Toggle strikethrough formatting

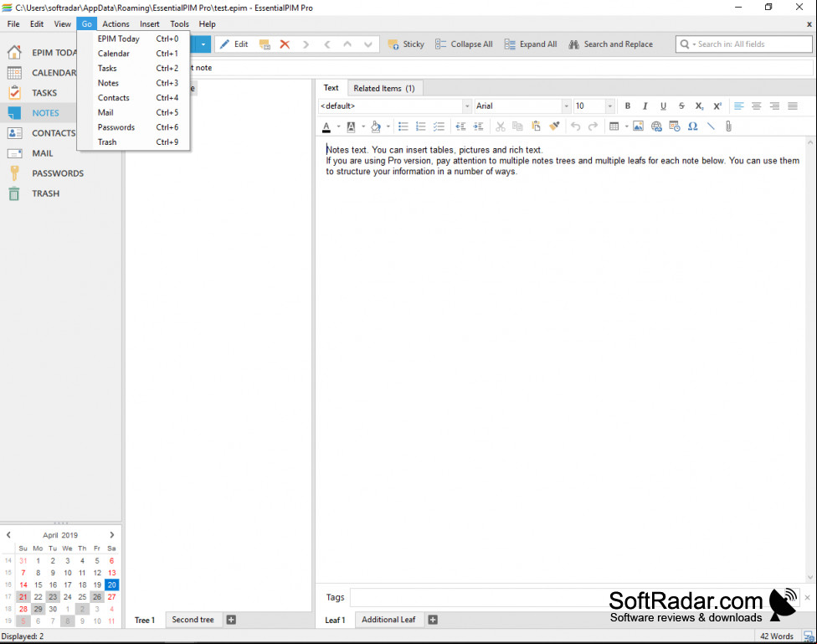coord(681,106)
